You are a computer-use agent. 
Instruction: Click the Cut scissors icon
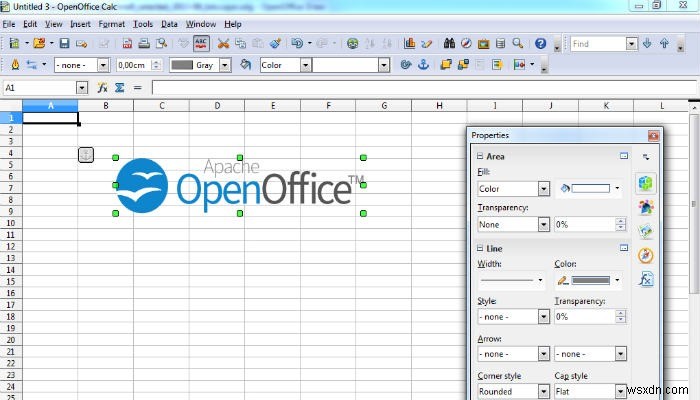click(x=223, y=43)
